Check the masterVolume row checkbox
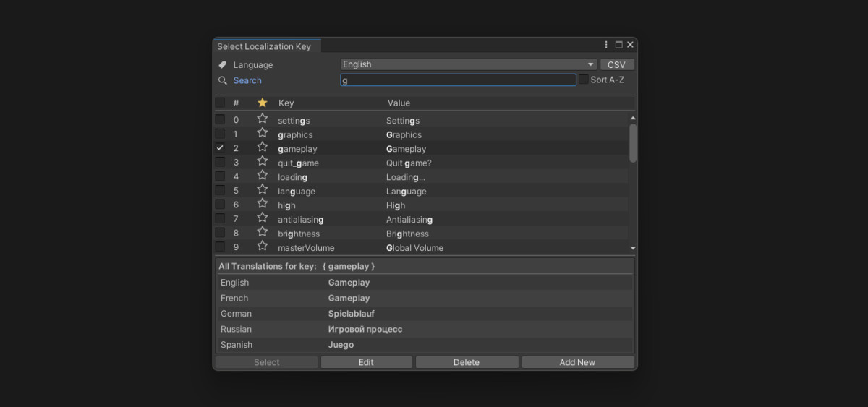 220,247
